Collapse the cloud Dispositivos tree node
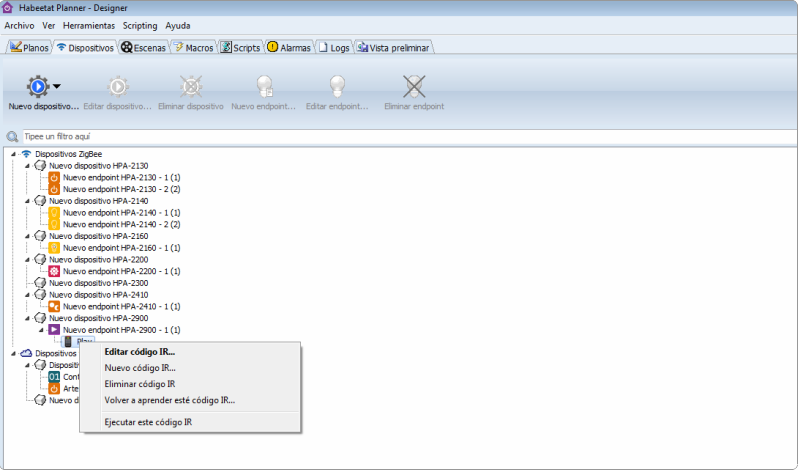799x470 pixels. click(14, 353)
